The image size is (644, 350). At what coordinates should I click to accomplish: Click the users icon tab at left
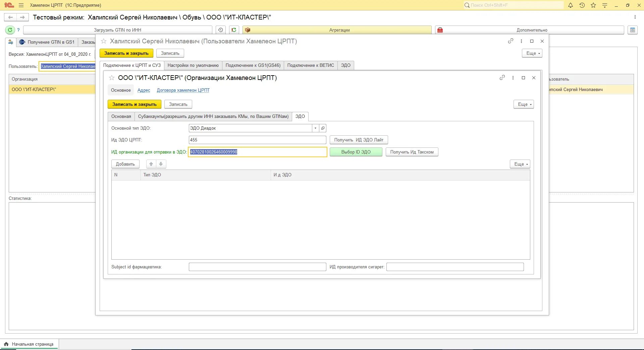tap(11, 42)
